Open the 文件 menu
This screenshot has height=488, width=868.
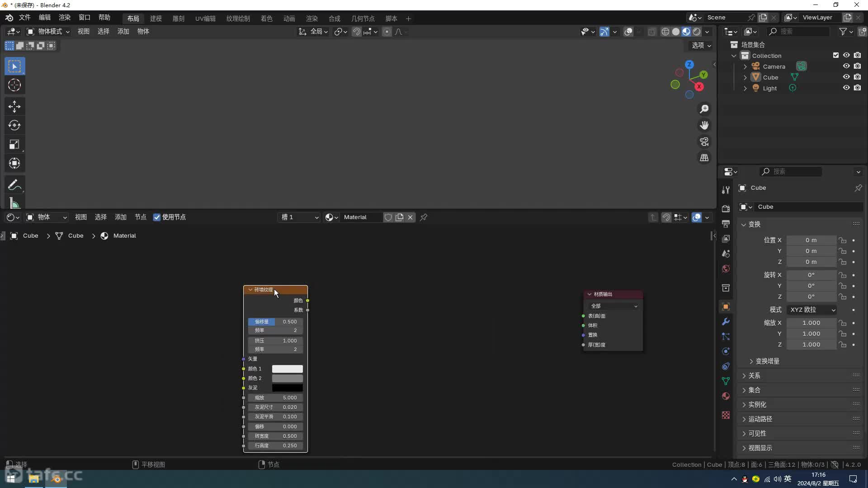tap(24, 18)
